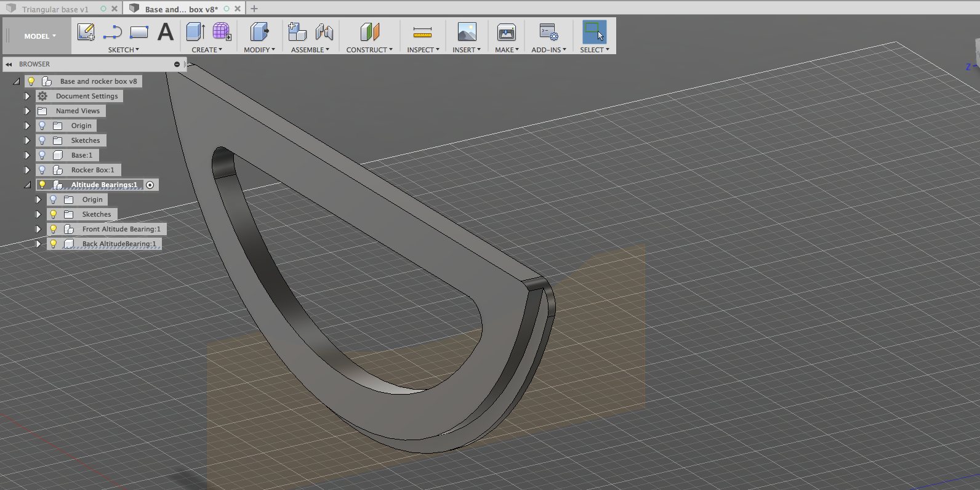The height and width of the screenshot is (490, 980).
Task: Click the Measure inspect icon
Action: point(422,32)
